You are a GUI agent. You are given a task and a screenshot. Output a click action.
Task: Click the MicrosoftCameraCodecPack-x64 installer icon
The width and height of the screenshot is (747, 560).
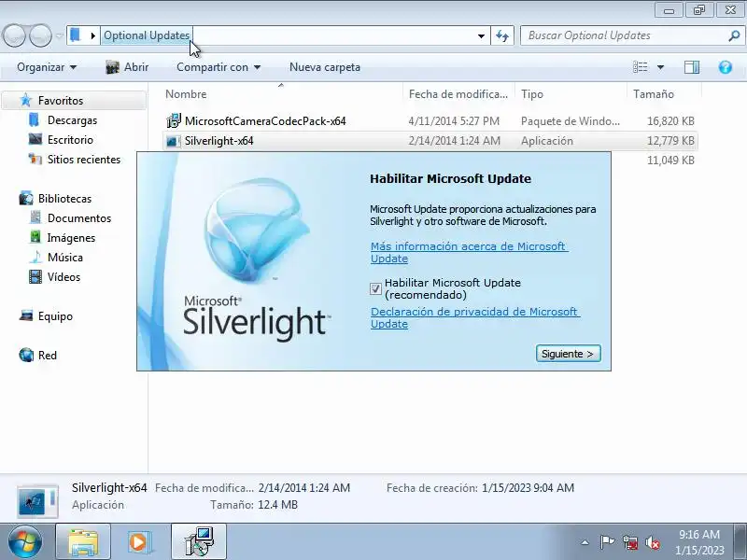pos(174,121)
